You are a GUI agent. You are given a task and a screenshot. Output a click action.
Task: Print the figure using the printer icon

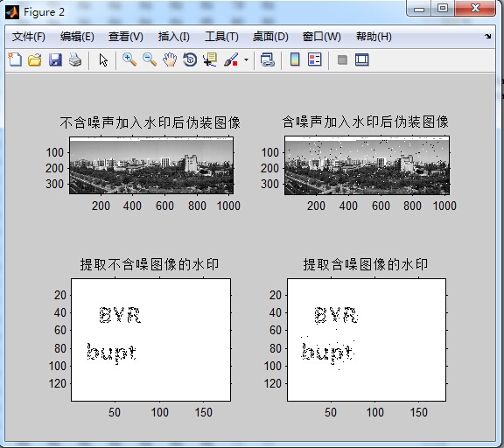point(75,59)
